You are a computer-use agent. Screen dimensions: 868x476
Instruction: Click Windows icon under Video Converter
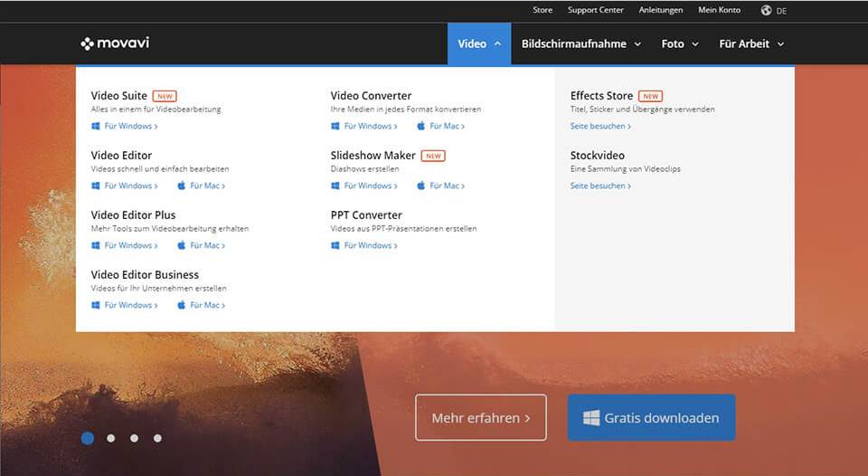point(335,126)
